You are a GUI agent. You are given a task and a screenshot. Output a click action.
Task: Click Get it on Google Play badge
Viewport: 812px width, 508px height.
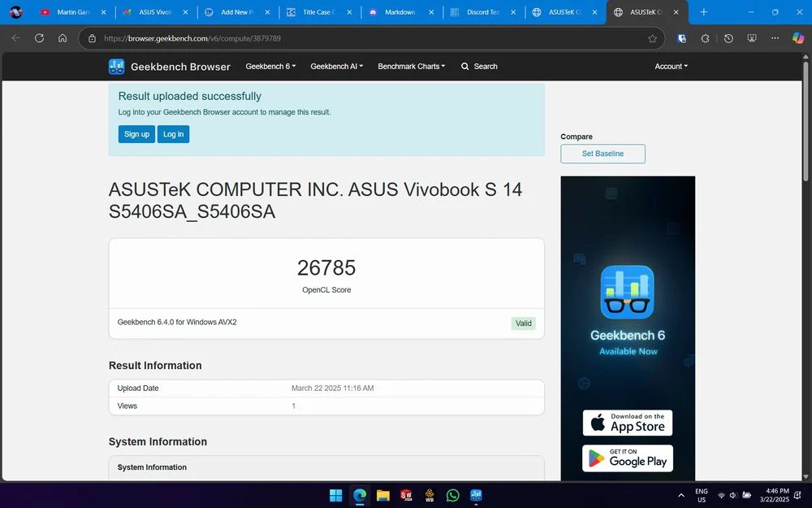tap(628, 458)
